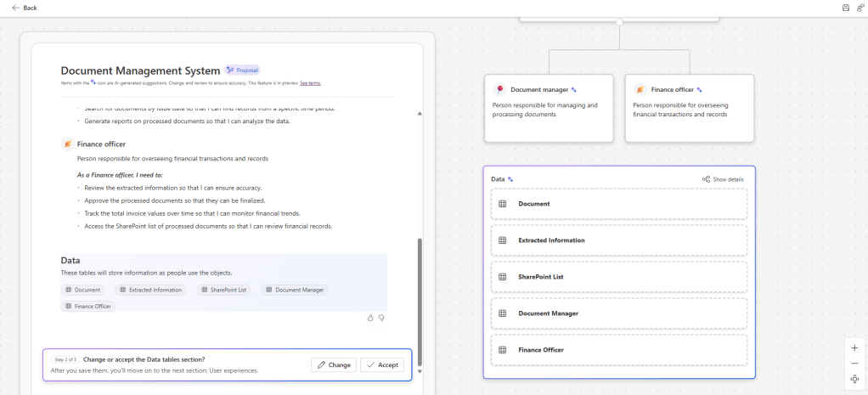This screenshot has width=868, height=395.
Task: Expand Data details with Show details
Action: coord(723,179)
